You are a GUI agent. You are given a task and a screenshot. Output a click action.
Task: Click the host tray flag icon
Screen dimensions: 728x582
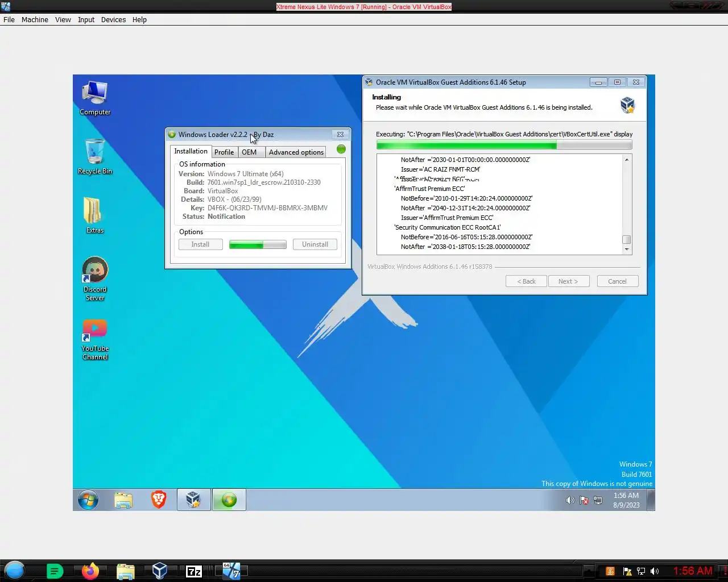(x=627, y=571)
